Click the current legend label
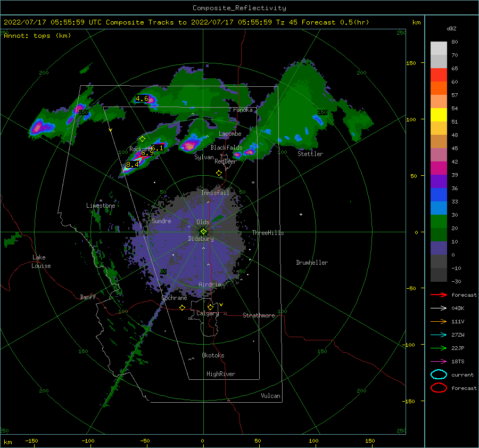 click(x=463, y=374)
